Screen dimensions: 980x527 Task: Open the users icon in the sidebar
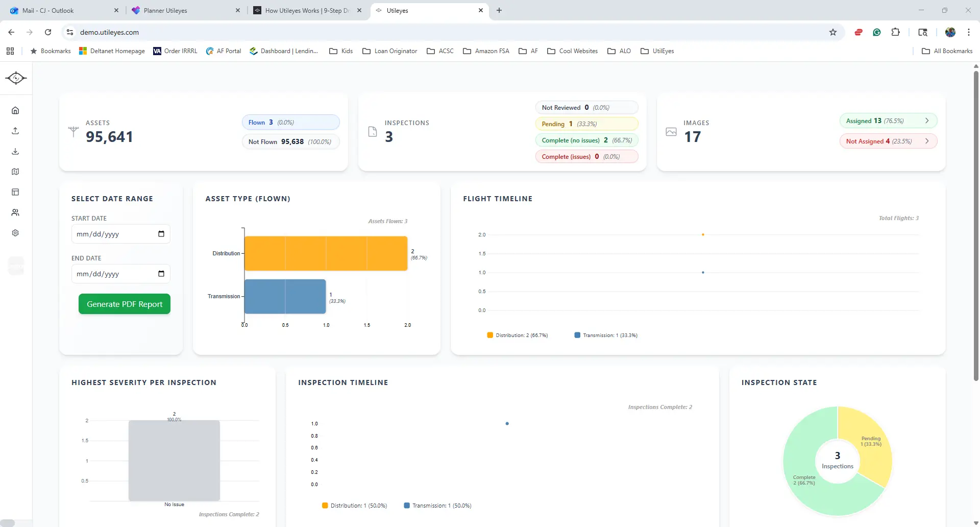point(15,212)
